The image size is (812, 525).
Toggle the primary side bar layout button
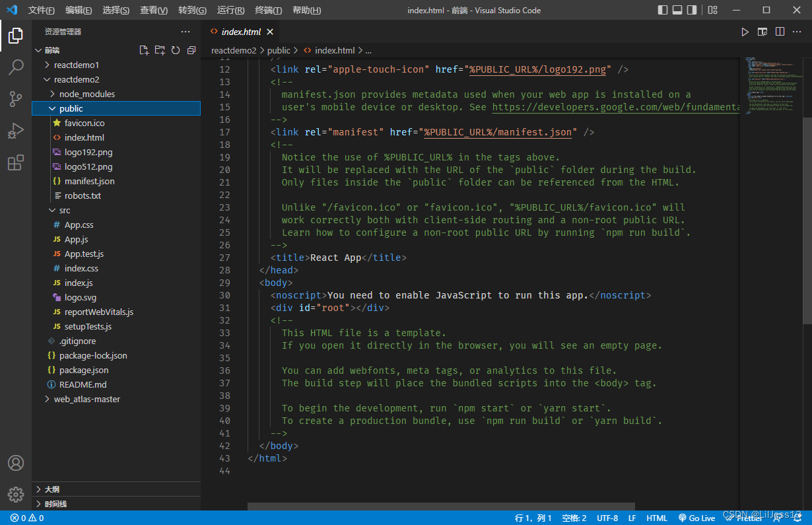click(663, 10)
